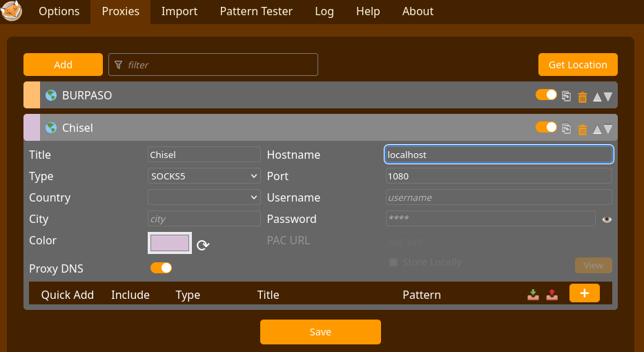Disable the BURPASO proxy toggle
Screen dimensions: 644x352
[546, 95]
